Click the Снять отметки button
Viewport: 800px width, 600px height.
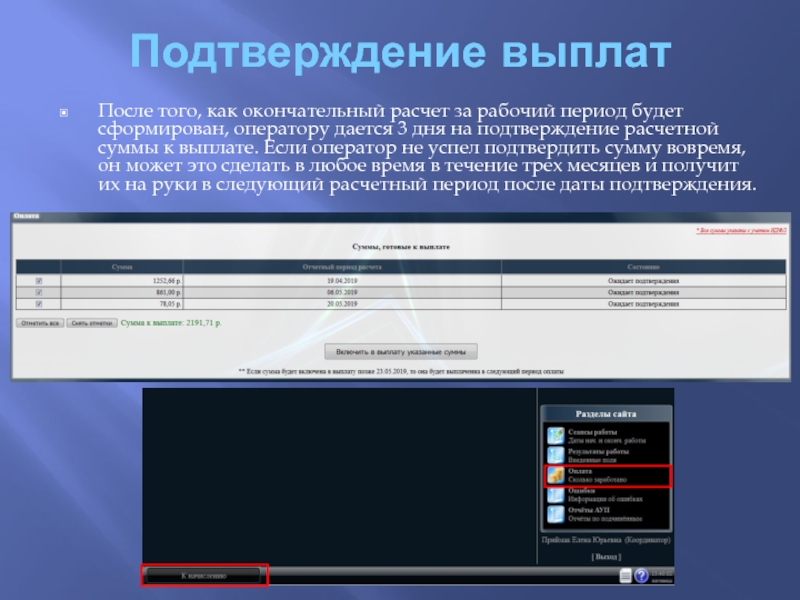(92, 323)
